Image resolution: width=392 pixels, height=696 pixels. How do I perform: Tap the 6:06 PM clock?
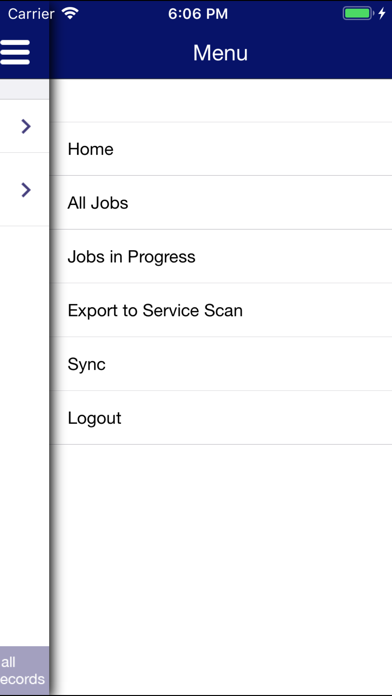[198, 14]
